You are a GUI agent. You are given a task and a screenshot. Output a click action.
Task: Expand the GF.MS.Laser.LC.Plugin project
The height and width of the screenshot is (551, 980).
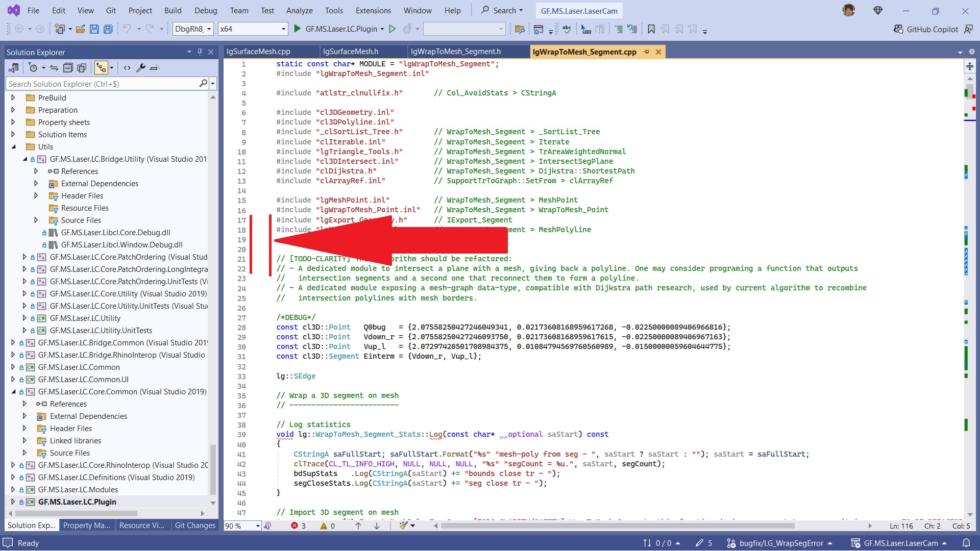(13, 502)
